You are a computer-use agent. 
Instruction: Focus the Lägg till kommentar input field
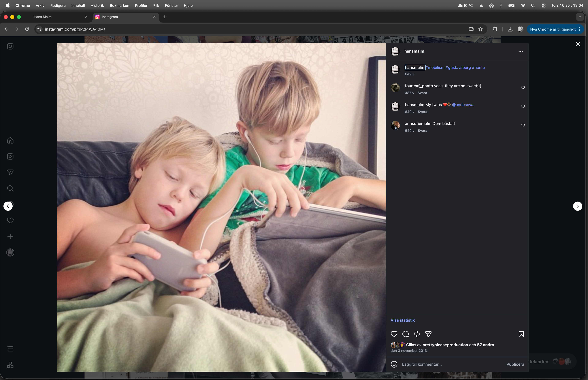point(452,364)
